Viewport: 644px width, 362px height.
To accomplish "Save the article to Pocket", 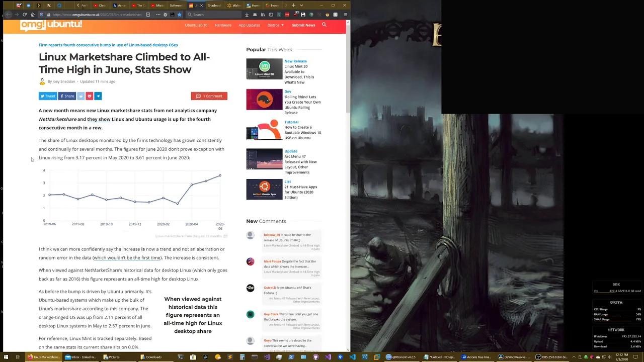I will pyautogui.click(x=89, y=96).
